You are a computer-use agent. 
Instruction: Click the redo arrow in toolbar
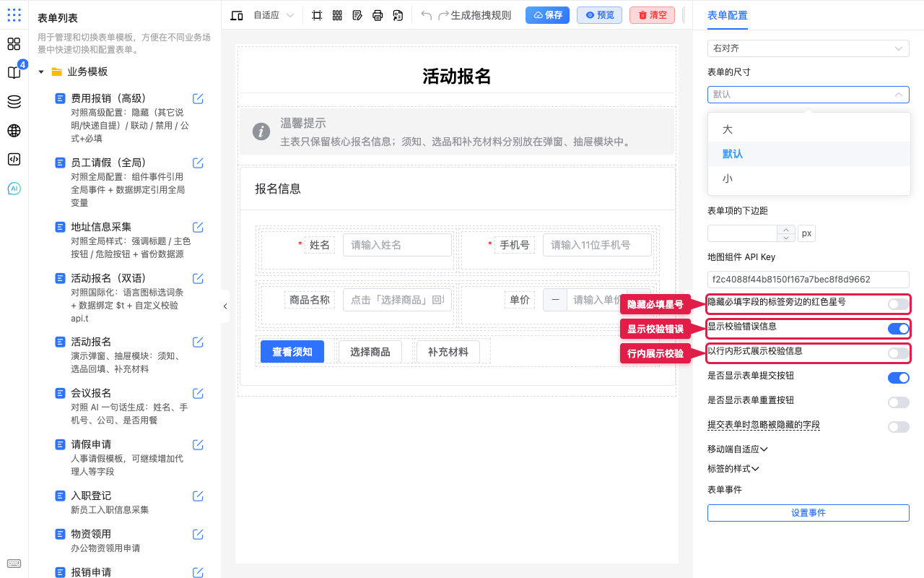point(444,15)
